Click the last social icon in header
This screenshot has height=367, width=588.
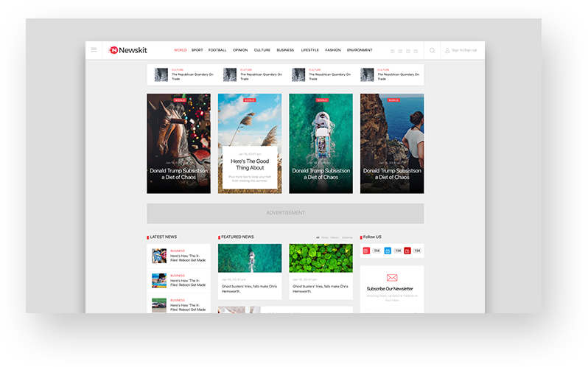pos(416,51)
